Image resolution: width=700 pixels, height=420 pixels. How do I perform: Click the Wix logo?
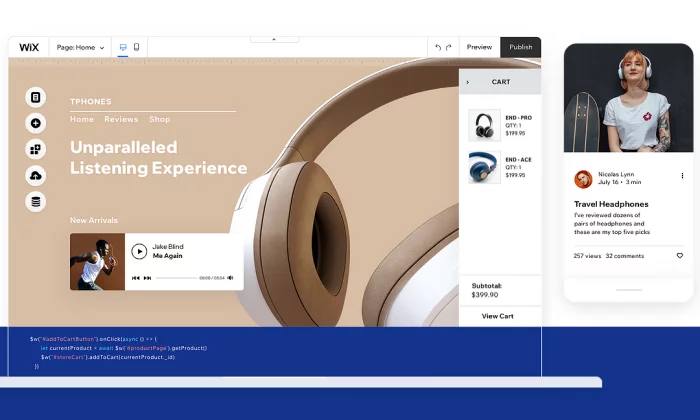coord(29,47)
